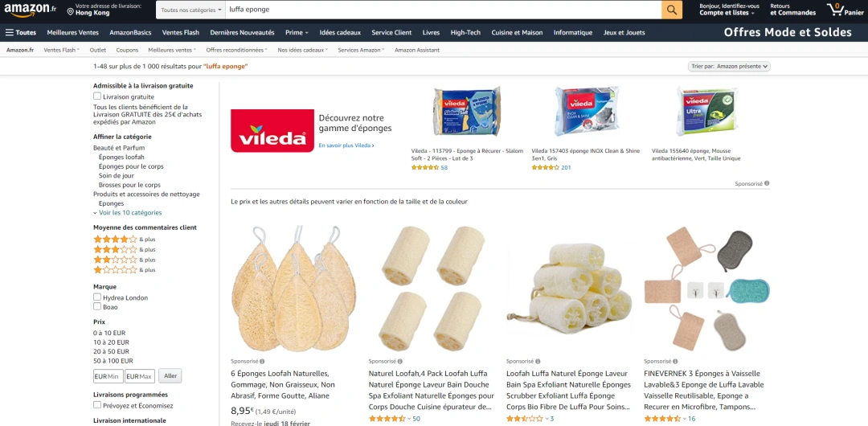The height and width of the screenshot is (426, 868).
Task: Click the Aller price filter button
Action: click(170, 376)
